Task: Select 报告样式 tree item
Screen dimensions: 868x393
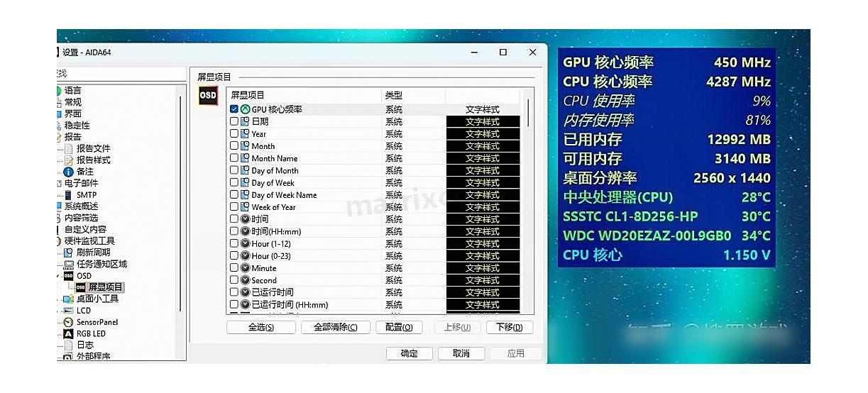Action: pyautogui.click(x=94, y=160)
